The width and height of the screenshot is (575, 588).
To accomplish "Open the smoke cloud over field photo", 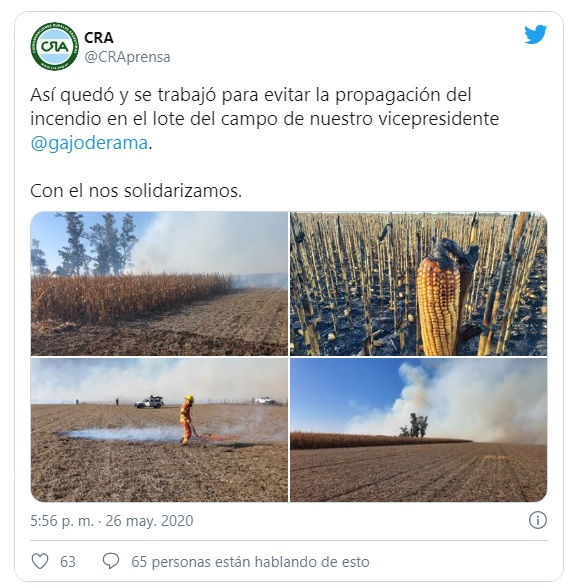I will point(419,430).
